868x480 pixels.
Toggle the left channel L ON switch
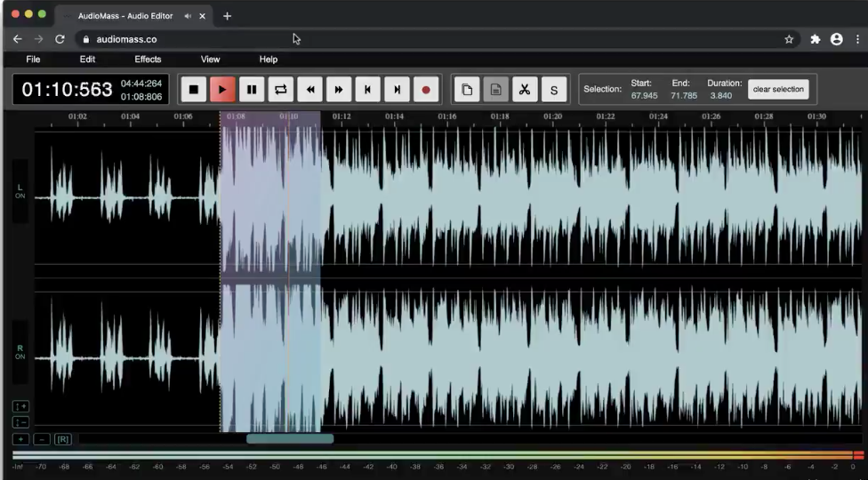20,191
